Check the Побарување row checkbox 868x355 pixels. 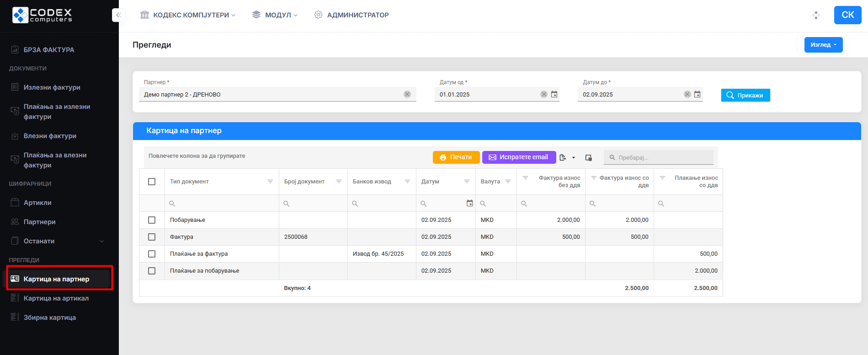coord(152,220)
